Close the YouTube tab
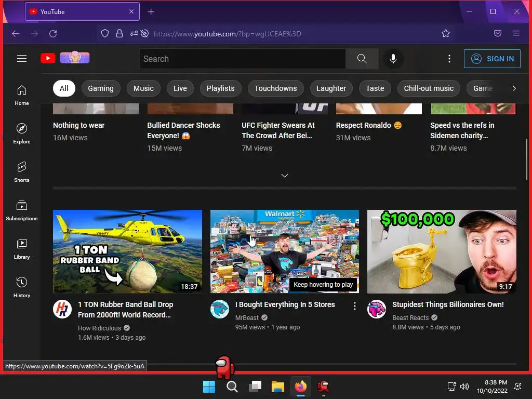 (131, 11)
